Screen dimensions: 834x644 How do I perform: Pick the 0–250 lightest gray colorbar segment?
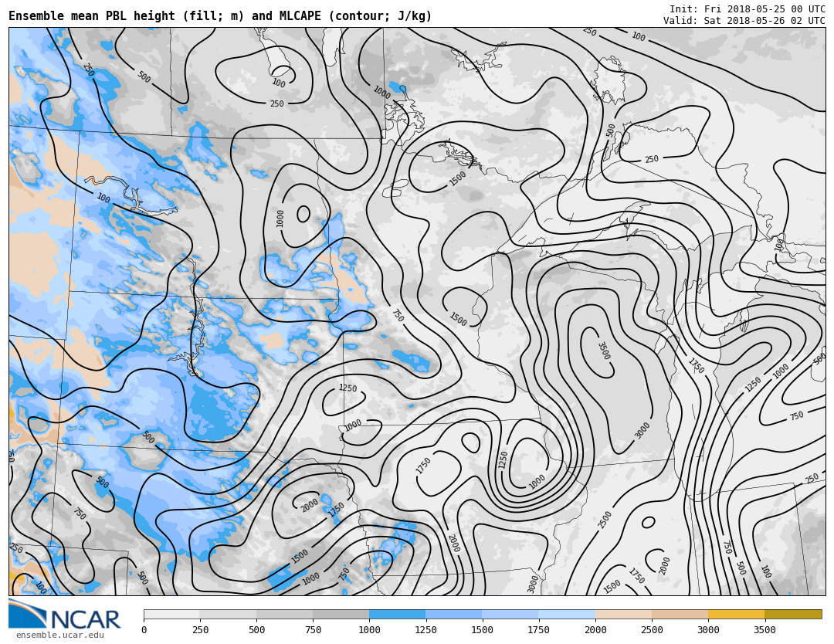click(x=171, y=615)
